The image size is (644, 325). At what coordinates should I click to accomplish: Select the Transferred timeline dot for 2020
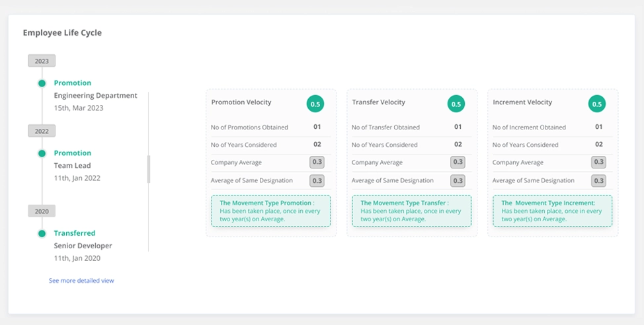tap(42, 233)
